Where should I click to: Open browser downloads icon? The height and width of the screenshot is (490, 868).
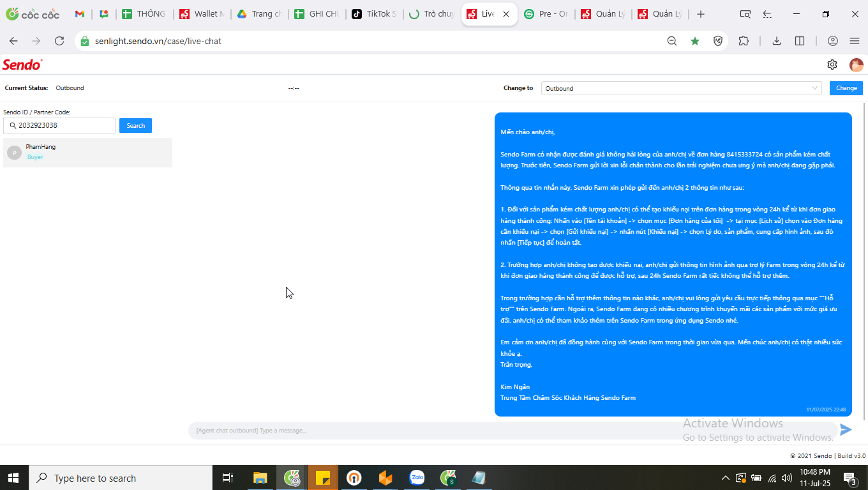pos(777,41)
